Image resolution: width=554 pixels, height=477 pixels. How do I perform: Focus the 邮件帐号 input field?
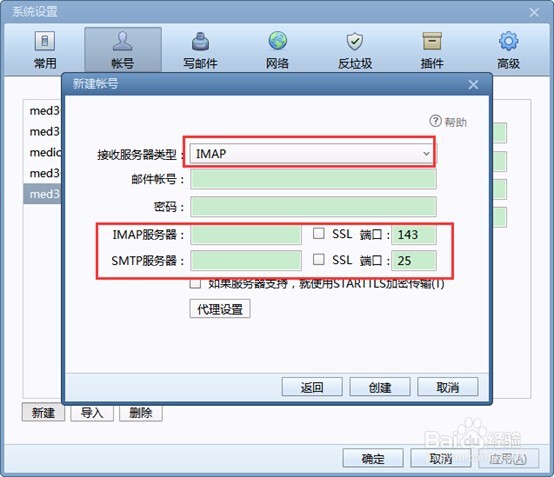tap(313, 179)
